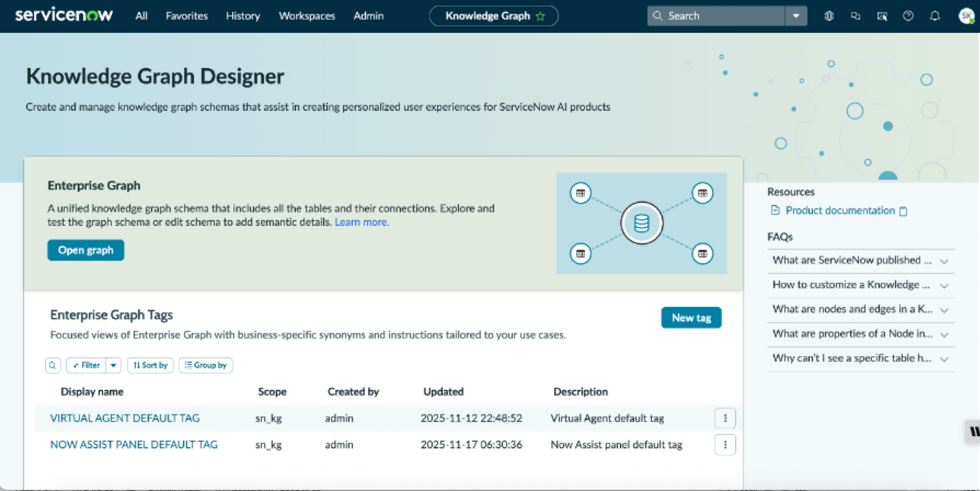Viewport: 980px width, 491px height.
Task: Click 'Now Assist panel default tag' description cell
Action: (x=616, y=444)
